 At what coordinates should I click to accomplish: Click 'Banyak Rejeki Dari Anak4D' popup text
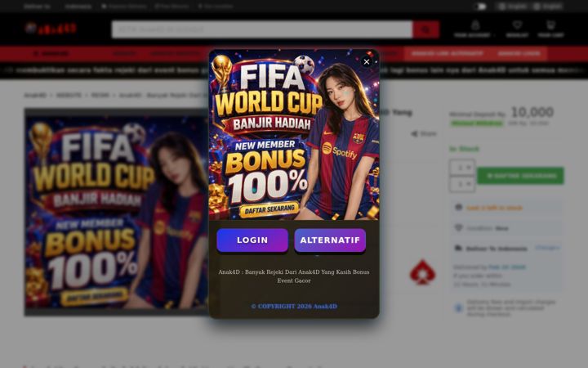click(x=294, y=276)
